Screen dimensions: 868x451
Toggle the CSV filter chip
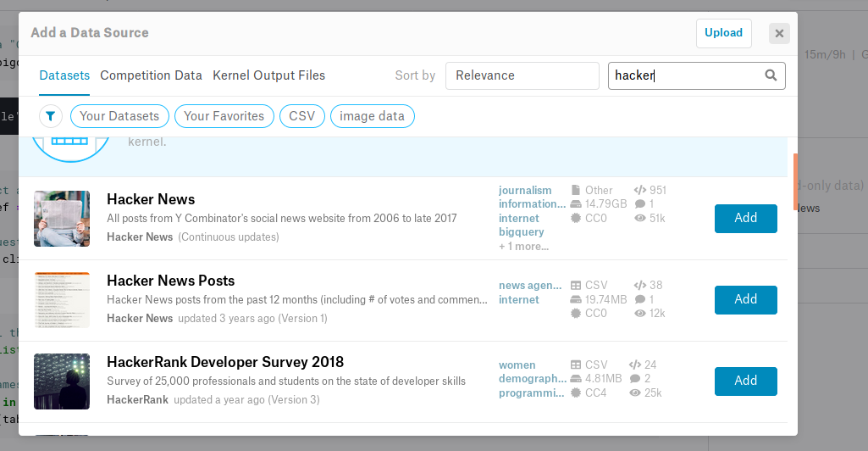click(302, 116)
